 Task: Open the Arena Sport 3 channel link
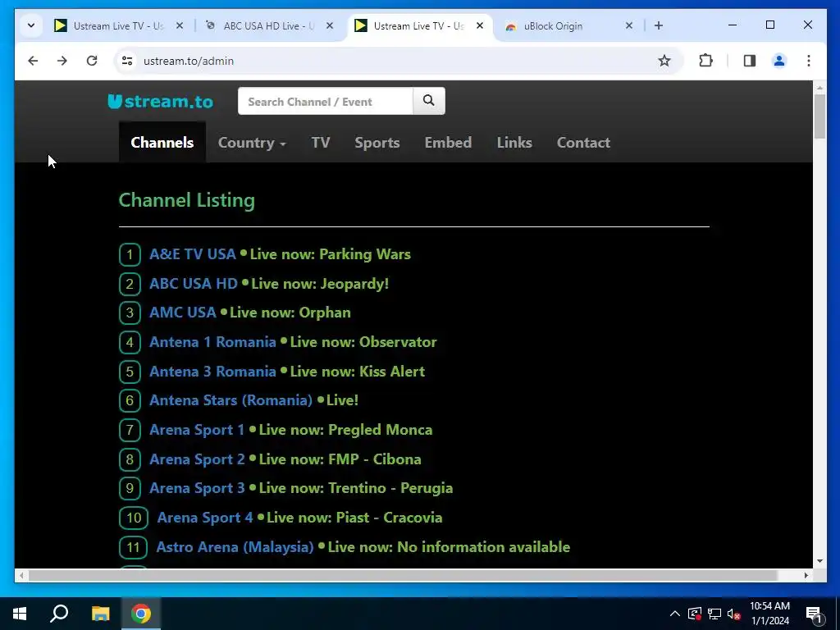[x=197, y=488]
